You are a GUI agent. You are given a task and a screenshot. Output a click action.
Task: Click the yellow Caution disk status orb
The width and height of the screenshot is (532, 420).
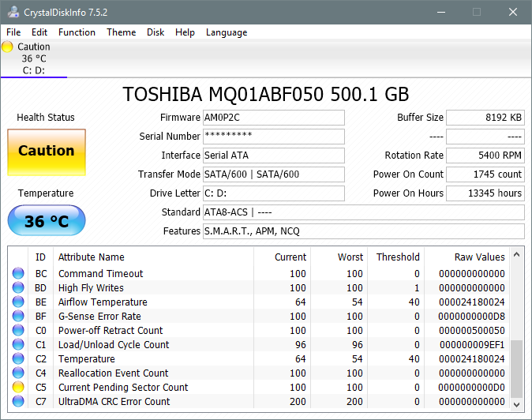point(7,47)
